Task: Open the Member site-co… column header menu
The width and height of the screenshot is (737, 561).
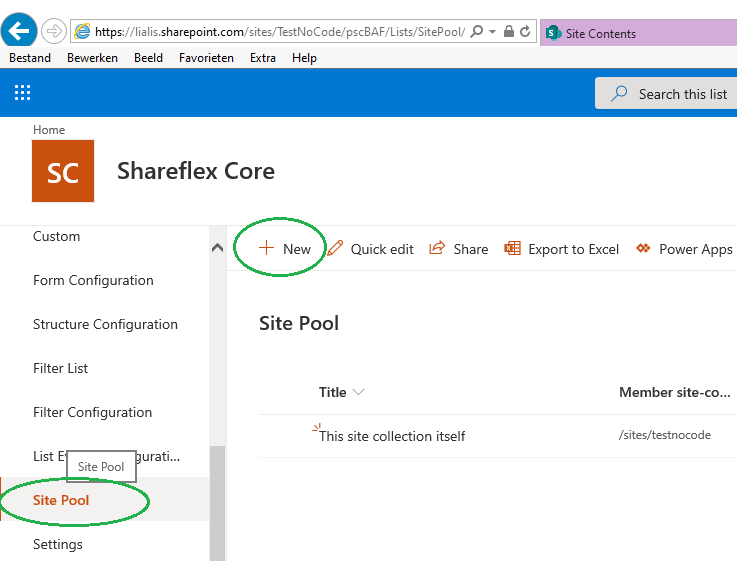Action: click(x=674, y=392)
